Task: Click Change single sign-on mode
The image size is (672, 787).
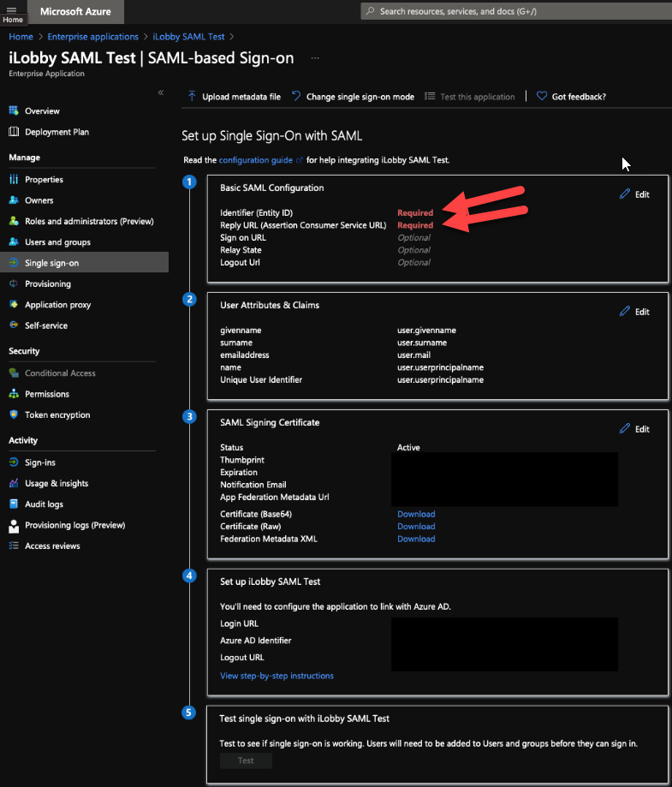Action: 354,97
